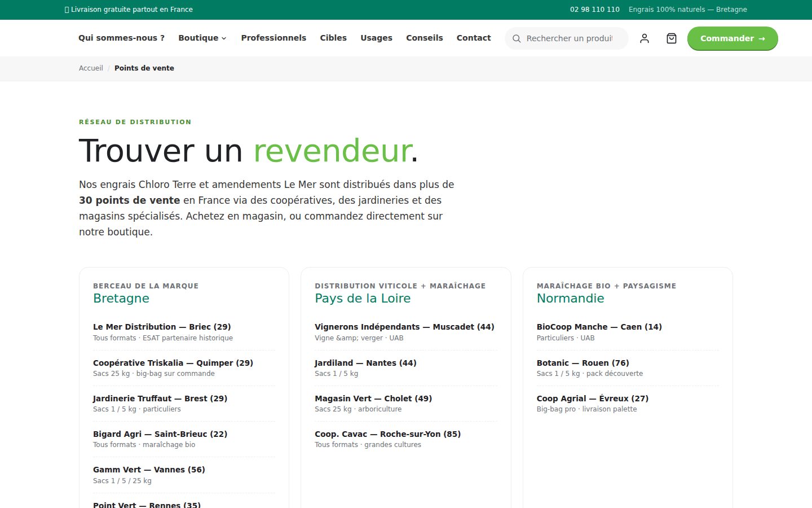Screen dimensions: 812x508
Task: Click Sacs 25 kg · big-bag sur commande
Action: coord(154,374)
